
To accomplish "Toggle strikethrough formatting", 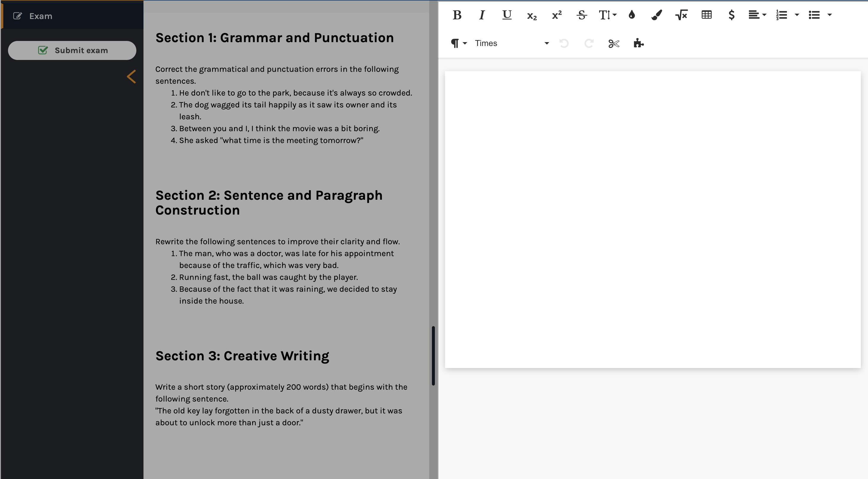I will 582,15.
